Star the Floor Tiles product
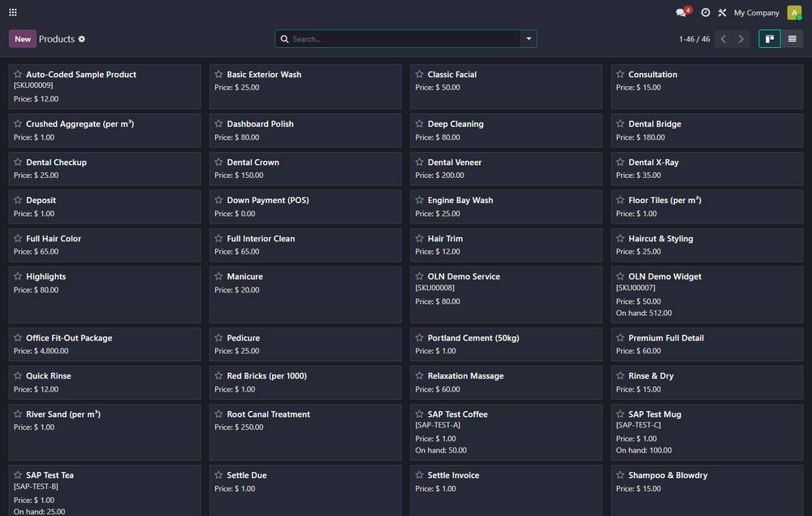The height and width of the screenshot is (516, 812). 620,199
